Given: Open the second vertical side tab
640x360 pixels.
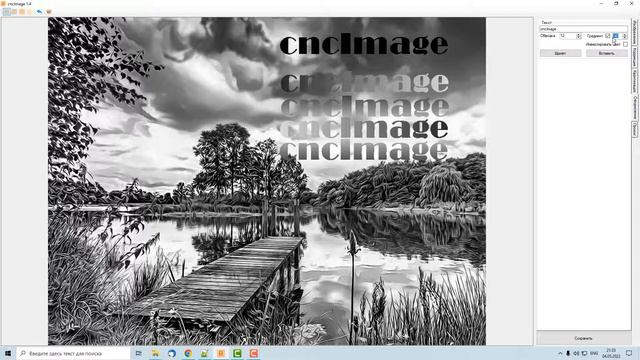Looking at the screenshot, I should coord(635,57).
